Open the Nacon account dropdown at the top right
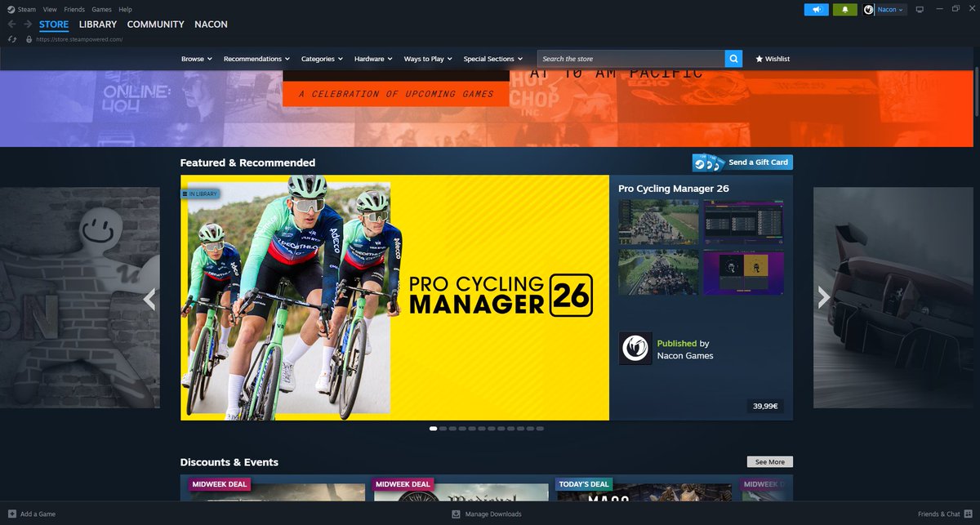 [890, 10]
